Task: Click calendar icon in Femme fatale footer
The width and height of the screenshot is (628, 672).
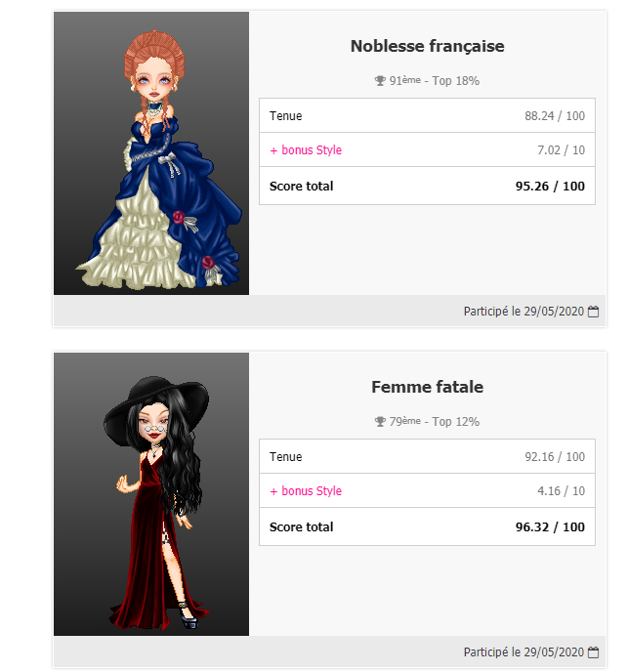Action: tap(593, 652)
